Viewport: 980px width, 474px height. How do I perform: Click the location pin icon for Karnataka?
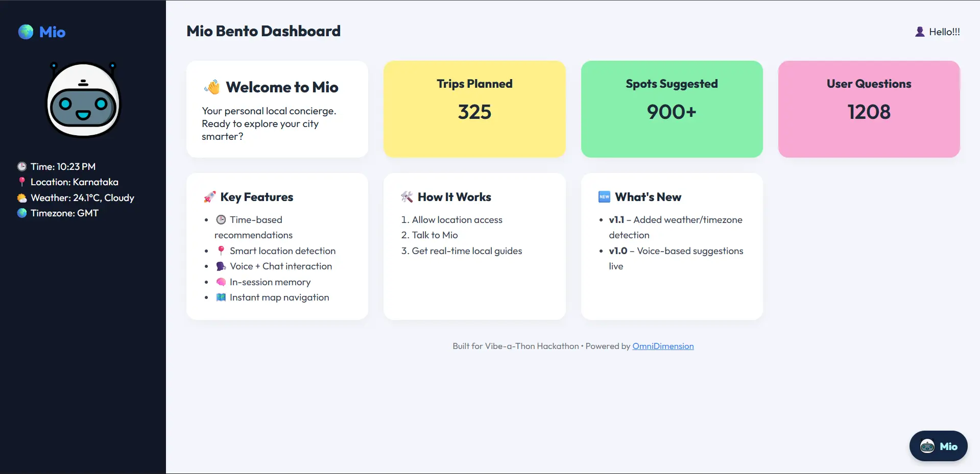22,182
